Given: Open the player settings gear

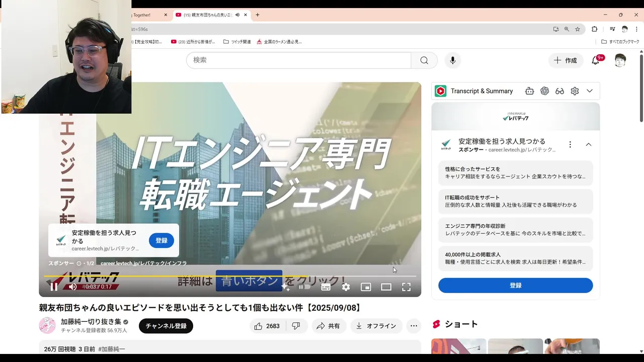Looking at the screenshot, I should (346, 287).
